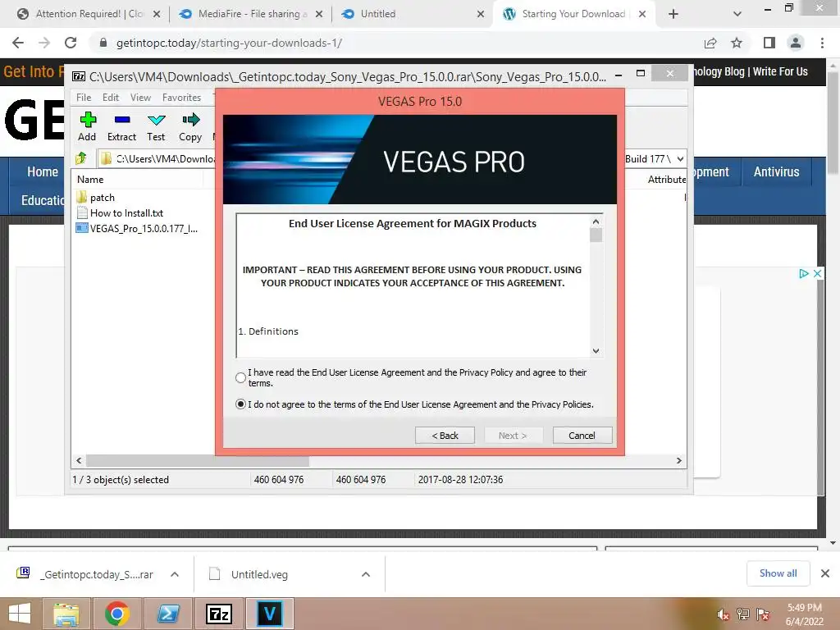Select agree to License Agreement radio button
This screenshot has height=630, width=840.
click(x=241, y=377)
